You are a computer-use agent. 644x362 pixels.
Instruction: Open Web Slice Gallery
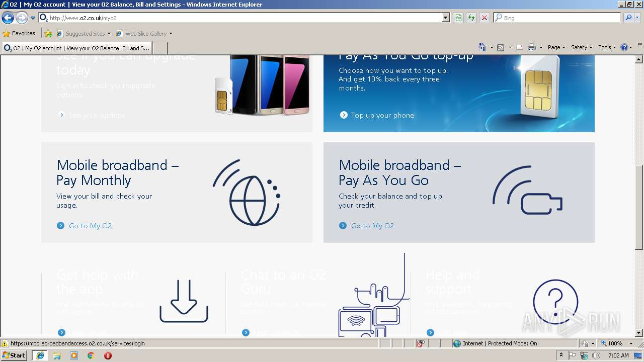point(144,34)
